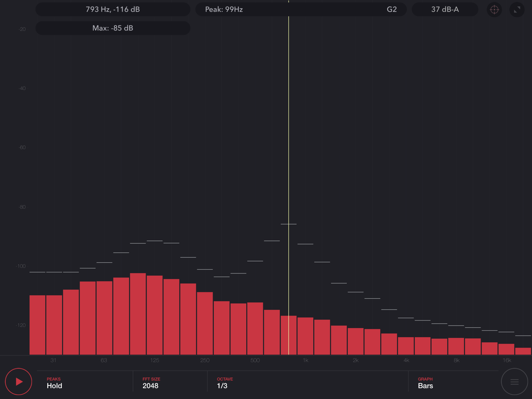Tap the Max: -85 dB readout
The image size is (532, 399).
(113, 28)
